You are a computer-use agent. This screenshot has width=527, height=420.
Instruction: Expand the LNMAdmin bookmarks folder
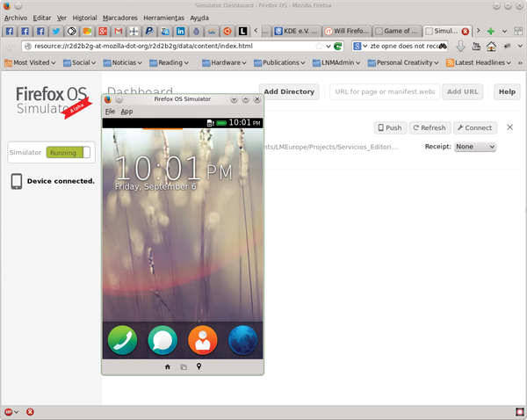[x=336, y=62]
